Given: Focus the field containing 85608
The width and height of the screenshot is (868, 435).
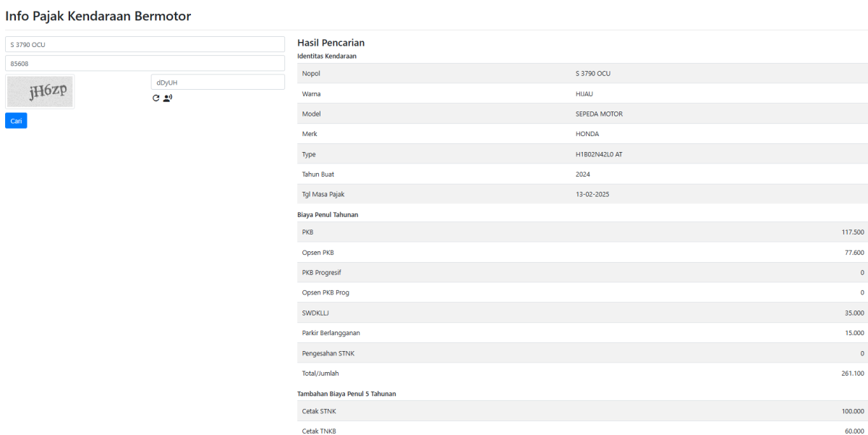Looking at the screenshot, I should (145, 63).
